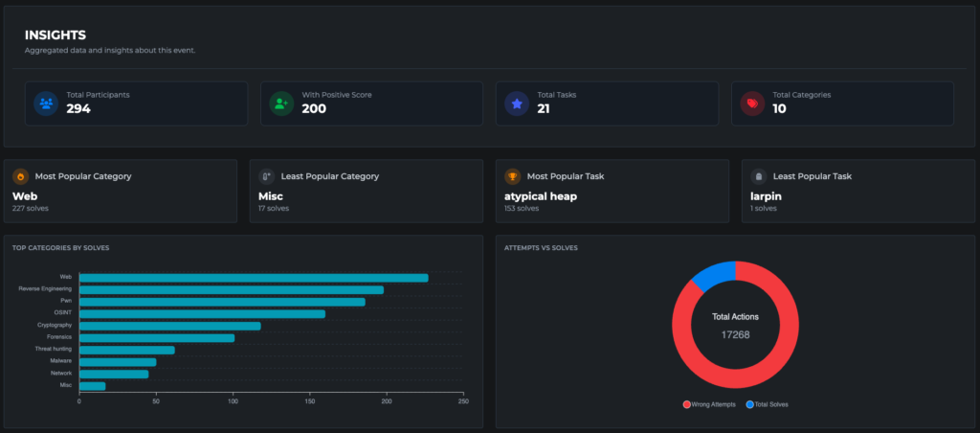Click the Total Participants people icon
The image size is (980, 433).
coord(46,103)
